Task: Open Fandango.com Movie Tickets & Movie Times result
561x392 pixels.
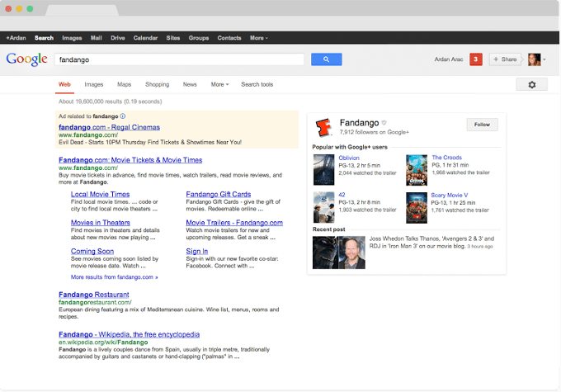Action: tap(130, 160)
